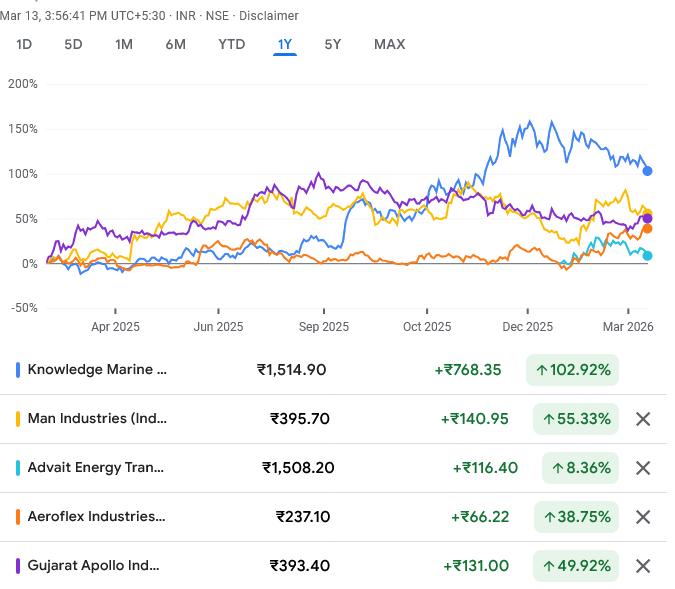Click change value +₹140.95
Viewport: 675px width, 589px height.
point(475,419)
